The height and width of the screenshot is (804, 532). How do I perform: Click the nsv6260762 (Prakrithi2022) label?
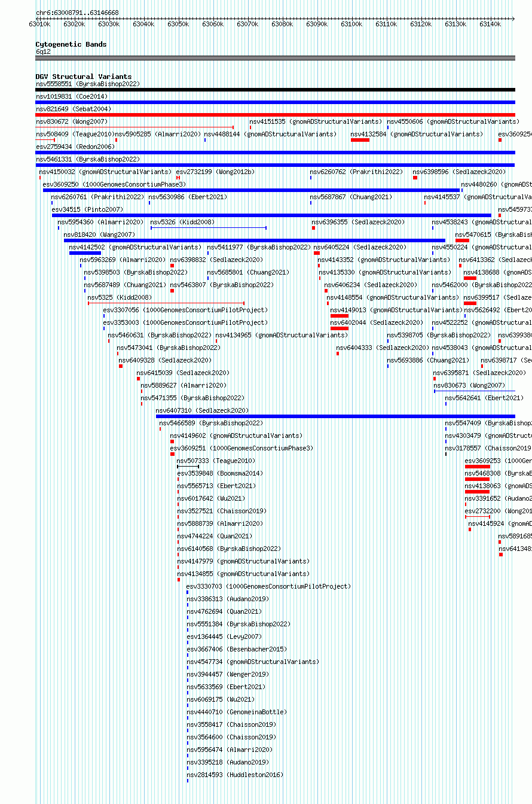click(x=356, y=172)
